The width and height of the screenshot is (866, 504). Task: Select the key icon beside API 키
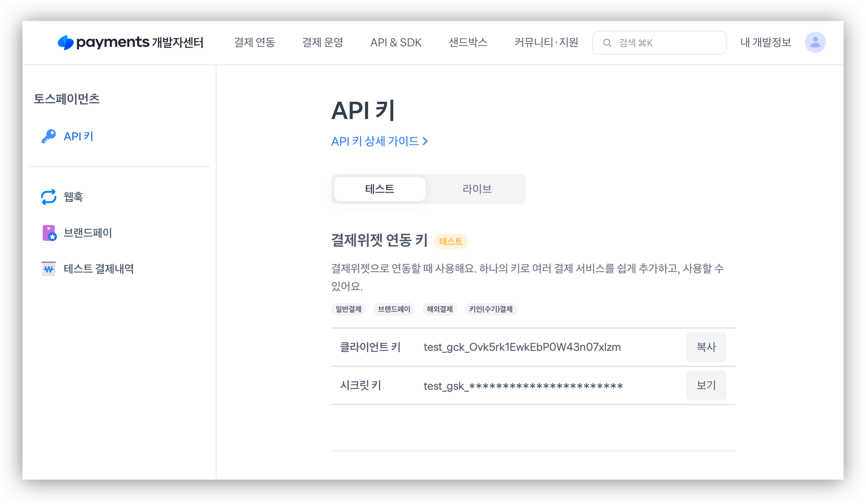pos(48,136)
